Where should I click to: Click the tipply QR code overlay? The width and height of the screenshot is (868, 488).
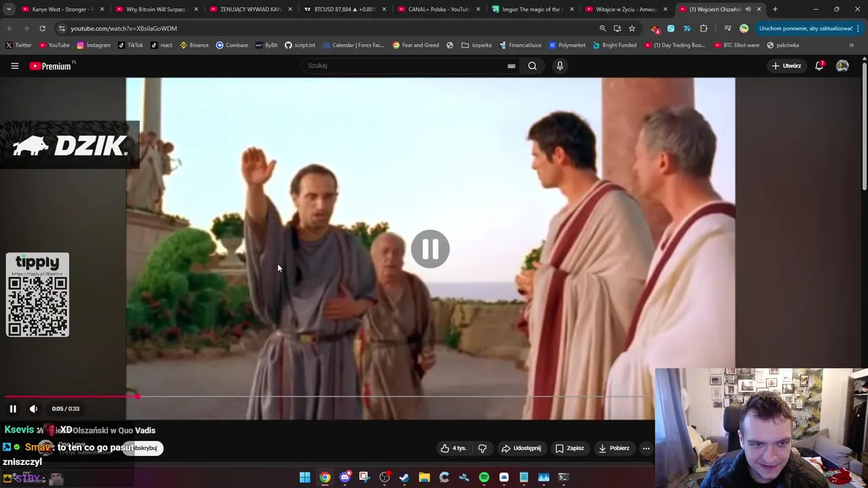tap(37, 295)
